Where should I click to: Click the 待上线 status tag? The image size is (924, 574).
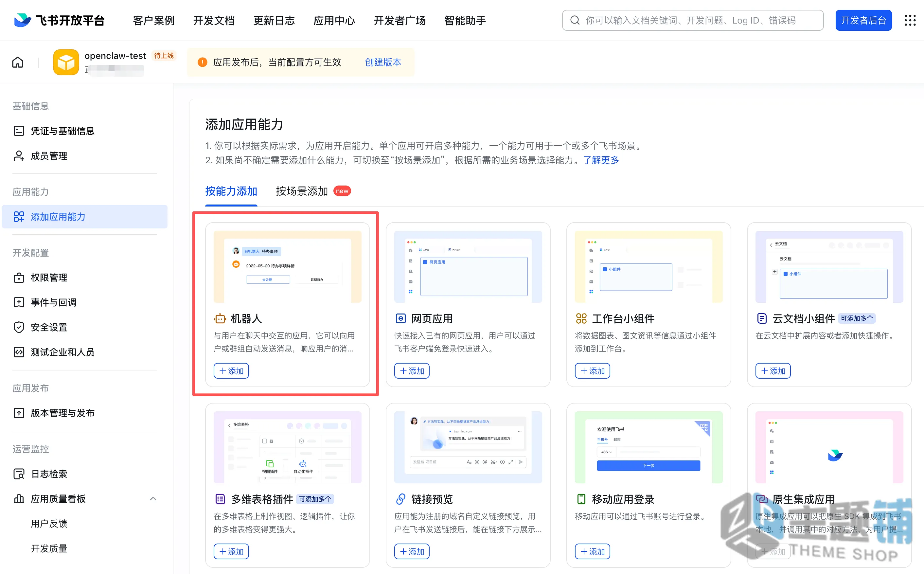164,55
